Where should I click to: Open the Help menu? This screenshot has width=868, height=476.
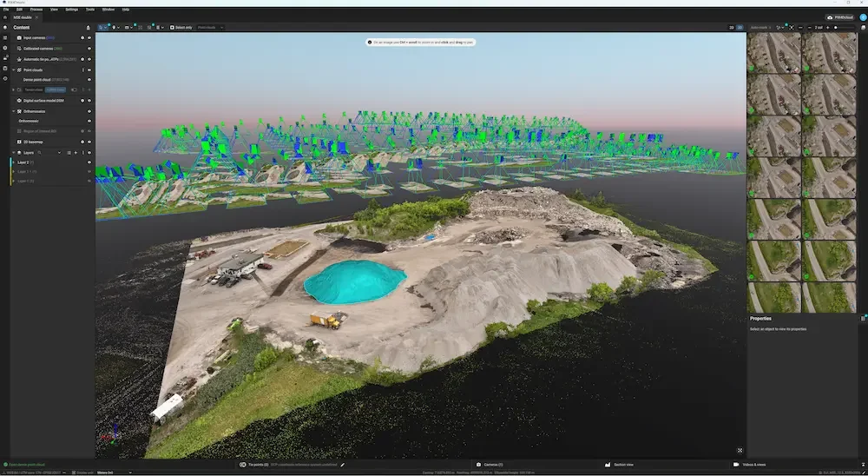(x=126, y=10)
